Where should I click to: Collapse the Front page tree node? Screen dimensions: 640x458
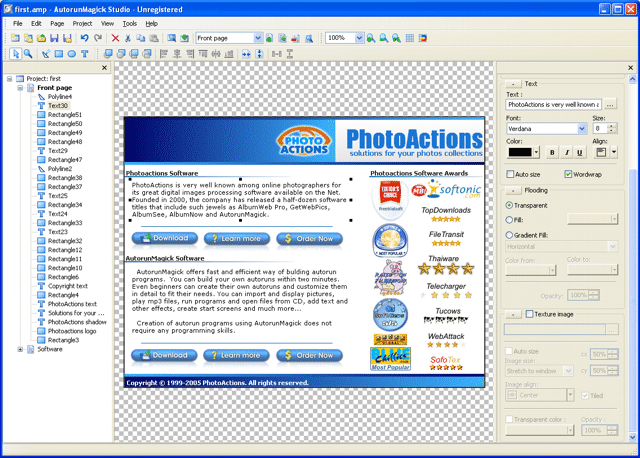tap(20, 87)
